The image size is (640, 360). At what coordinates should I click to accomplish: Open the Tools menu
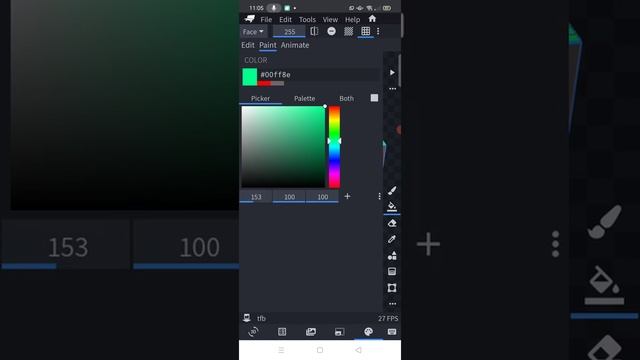coord(307,19)
